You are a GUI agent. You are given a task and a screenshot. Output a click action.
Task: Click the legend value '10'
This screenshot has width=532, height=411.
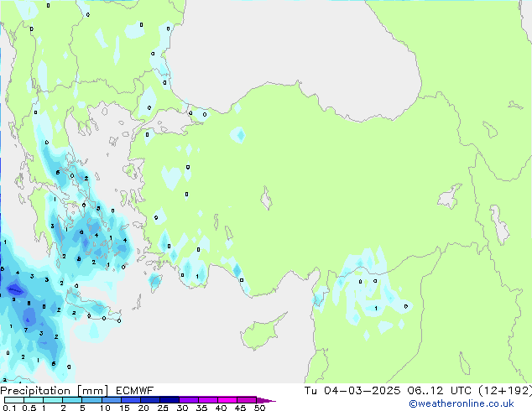pos(105,408)
